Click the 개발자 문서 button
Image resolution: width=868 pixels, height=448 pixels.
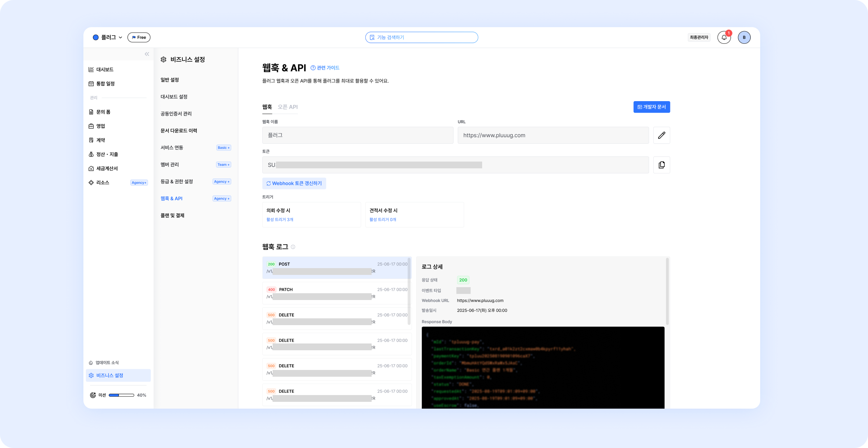point(651,107)
